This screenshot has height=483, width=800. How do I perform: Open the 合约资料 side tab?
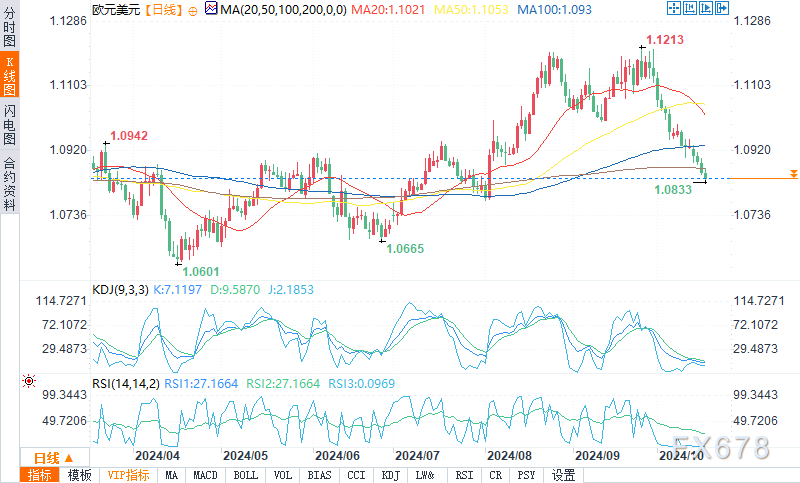pos(9,184)
